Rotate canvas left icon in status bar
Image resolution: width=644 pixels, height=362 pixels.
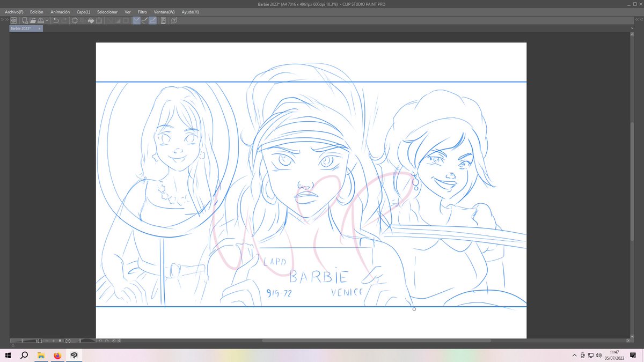click(x=100, y=341)
